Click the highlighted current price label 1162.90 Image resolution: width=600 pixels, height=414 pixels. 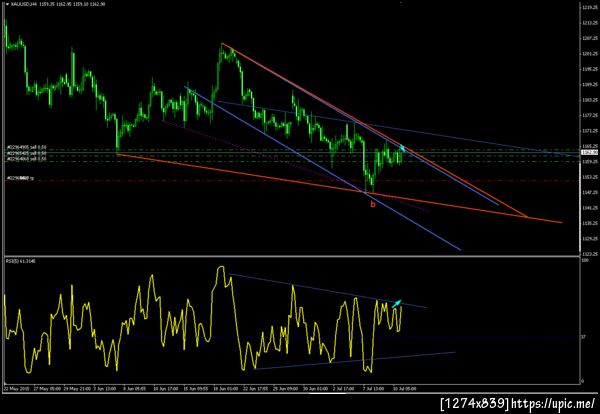[x=590, y=152]
